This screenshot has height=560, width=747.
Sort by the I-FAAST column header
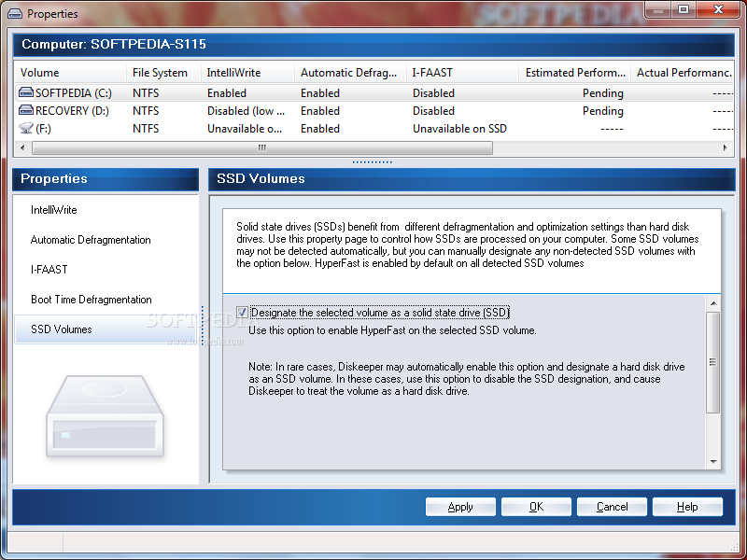[x=462, y=73]
